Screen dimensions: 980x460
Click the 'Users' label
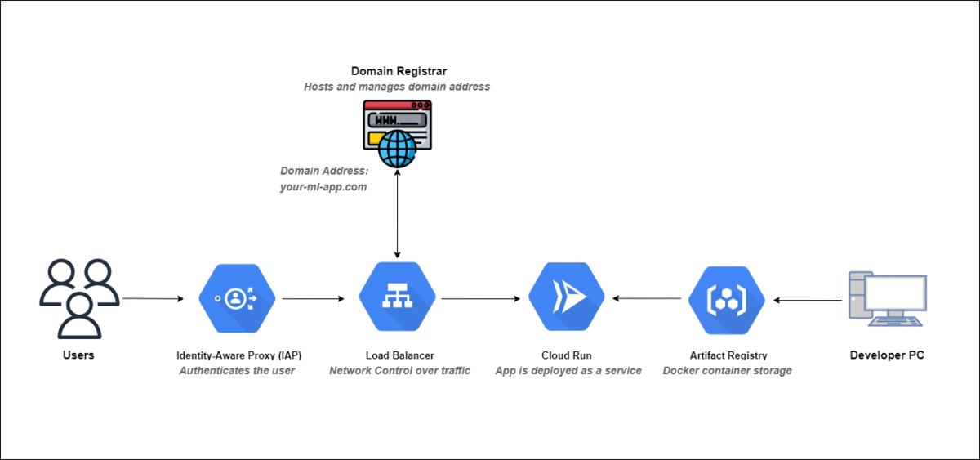click(x=78, y=355)
